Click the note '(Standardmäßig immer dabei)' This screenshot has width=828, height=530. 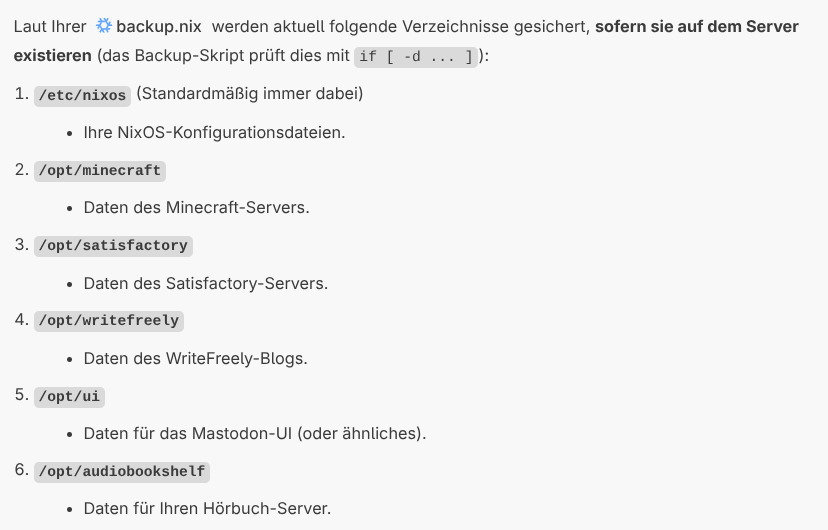point(250,94)
